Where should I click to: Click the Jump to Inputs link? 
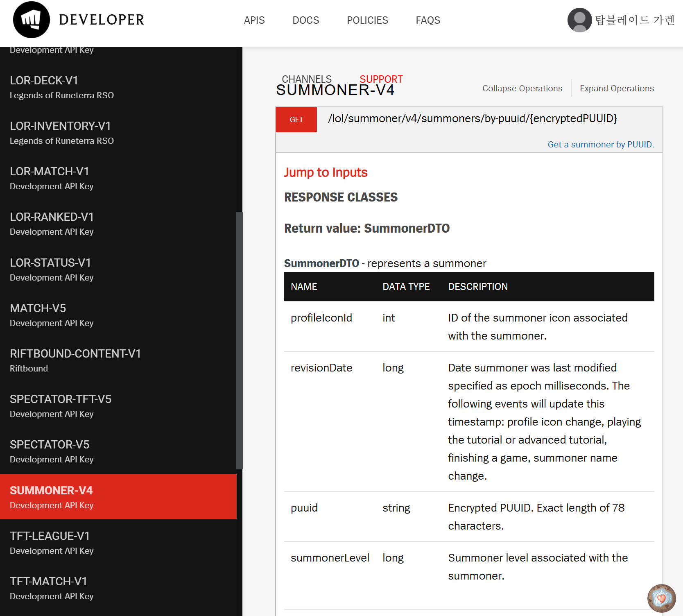click(326, 172)
